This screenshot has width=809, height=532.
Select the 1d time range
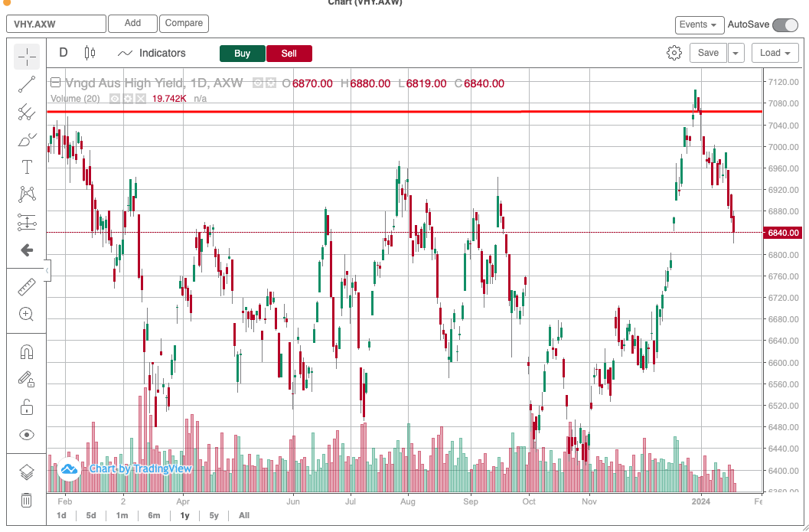click(x=61, y=515)
